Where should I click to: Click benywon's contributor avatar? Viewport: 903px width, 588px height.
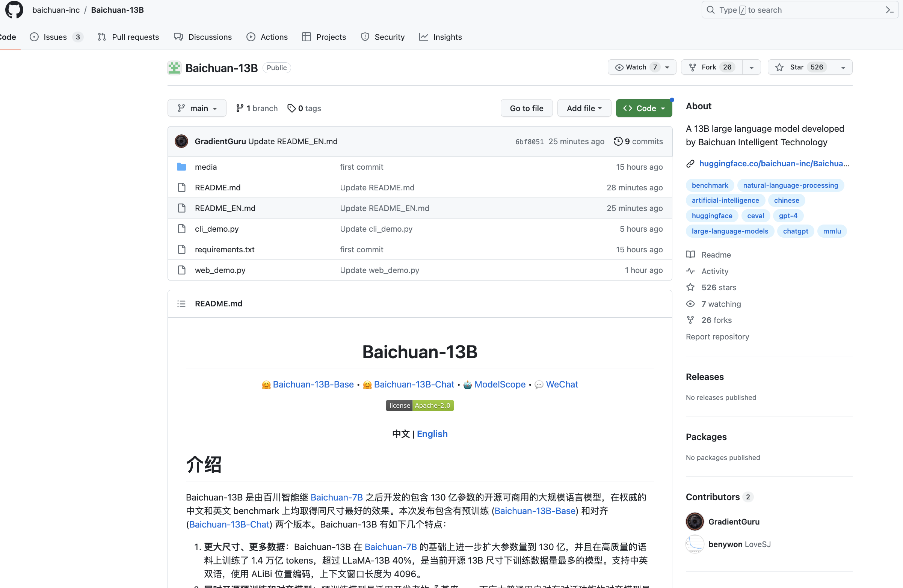[695, 544]
